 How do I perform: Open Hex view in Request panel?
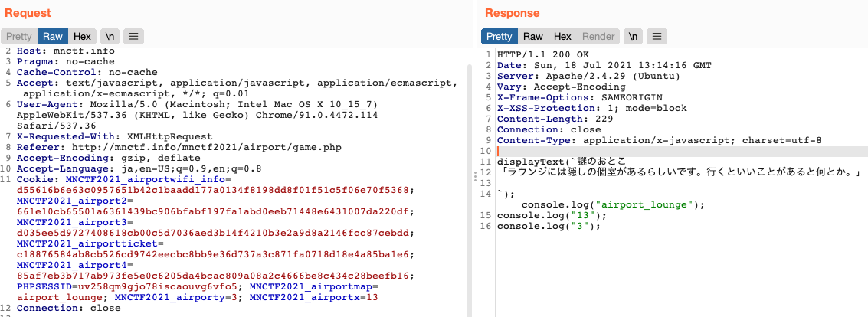click(x=83, y=37)
